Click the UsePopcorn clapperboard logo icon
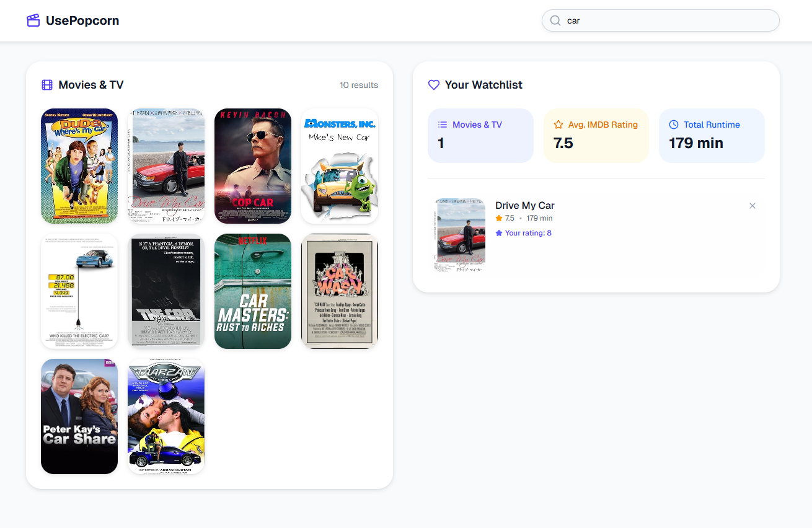The height and width of the screenshot is (528, 812). pyautogui.click(x=33, y=20)
